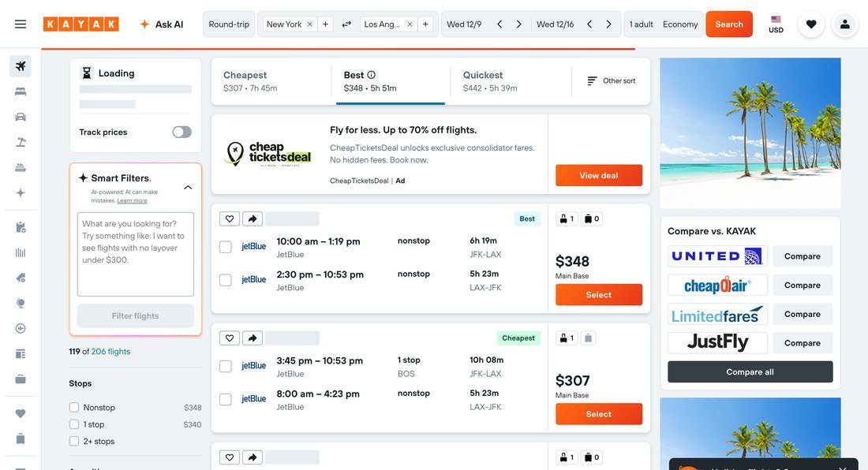Screen dimensions: 868x470
Task: Check the 2+ stops filter
Action: coord(73,442)
